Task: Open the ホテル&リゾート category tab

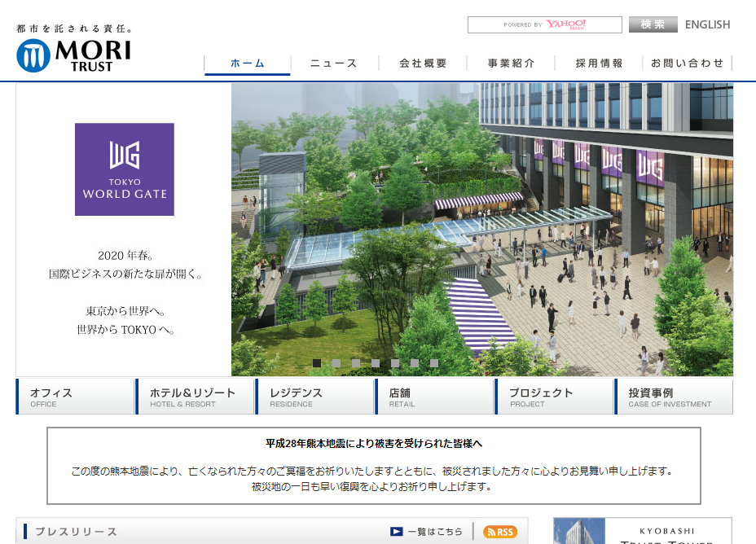Action: [195, 397]
